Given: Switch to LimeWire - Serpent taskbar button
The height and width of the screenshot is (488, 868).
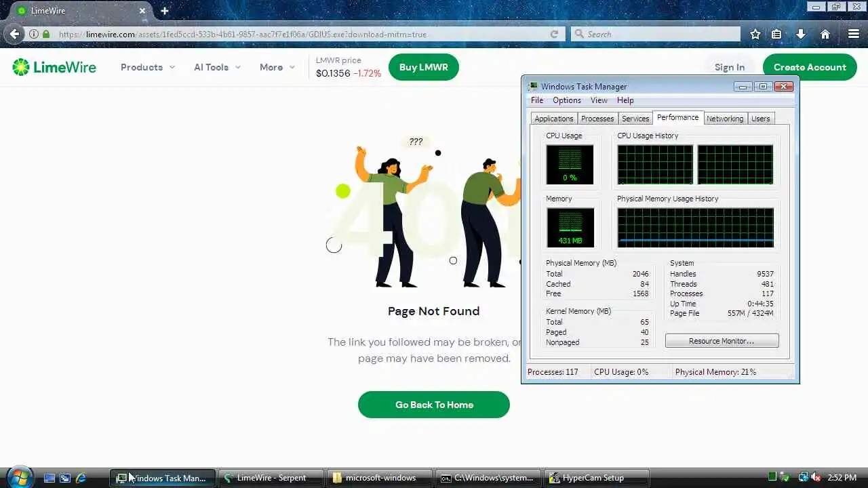Looking at the screenshot, I should (271, 478).
